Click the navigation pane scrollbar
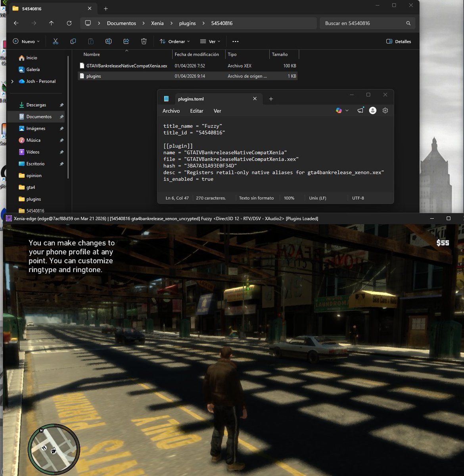Viewport: 464px width, 476px height. pos(69,117)
